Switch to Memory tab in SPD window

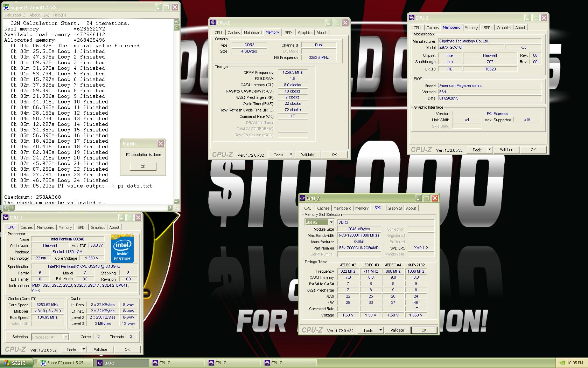[x=362, y=208]
